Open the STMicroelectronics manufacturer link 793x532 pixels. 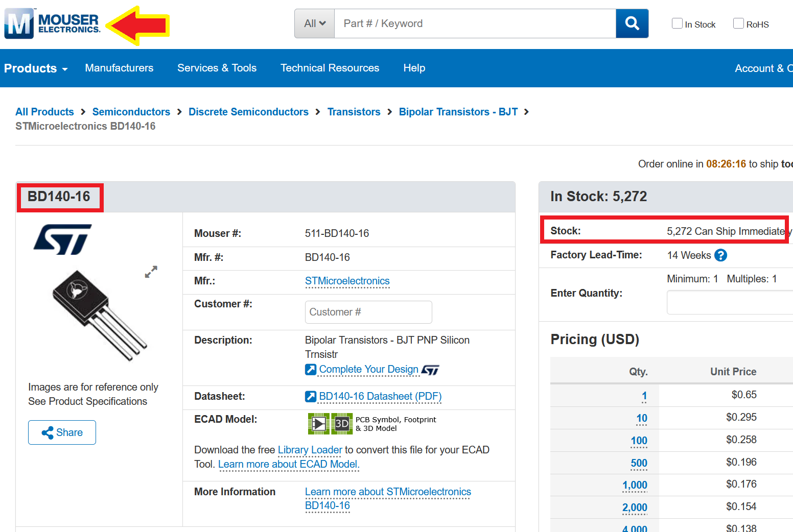point(347,281)
